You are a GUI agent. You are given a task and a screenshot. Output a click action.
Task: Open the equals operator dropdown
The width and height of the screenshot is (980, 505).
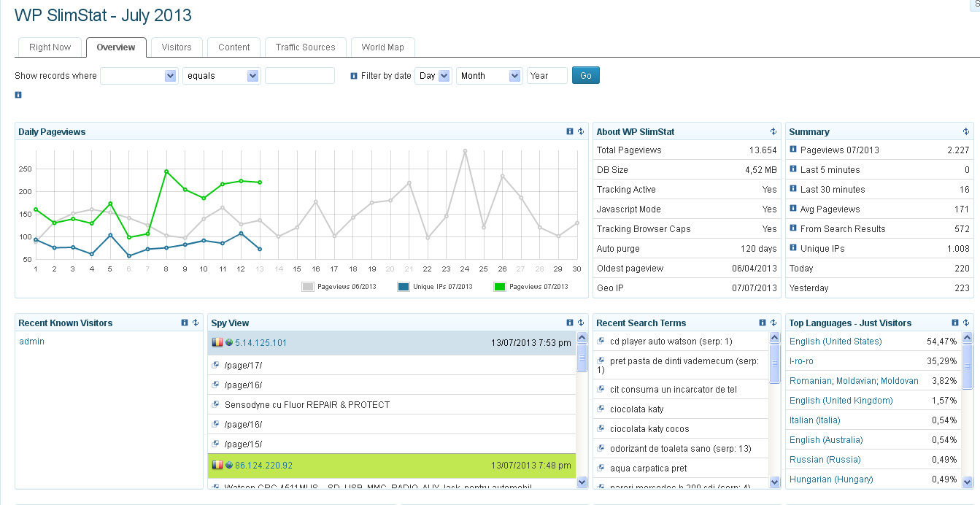pos(221,76)
